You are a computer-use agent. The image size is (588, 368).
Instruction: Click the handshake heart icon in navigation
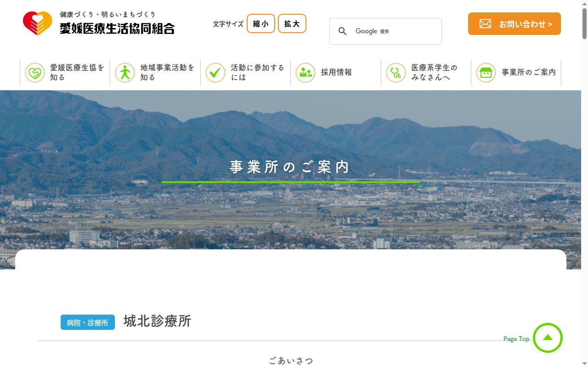[35, 73]
